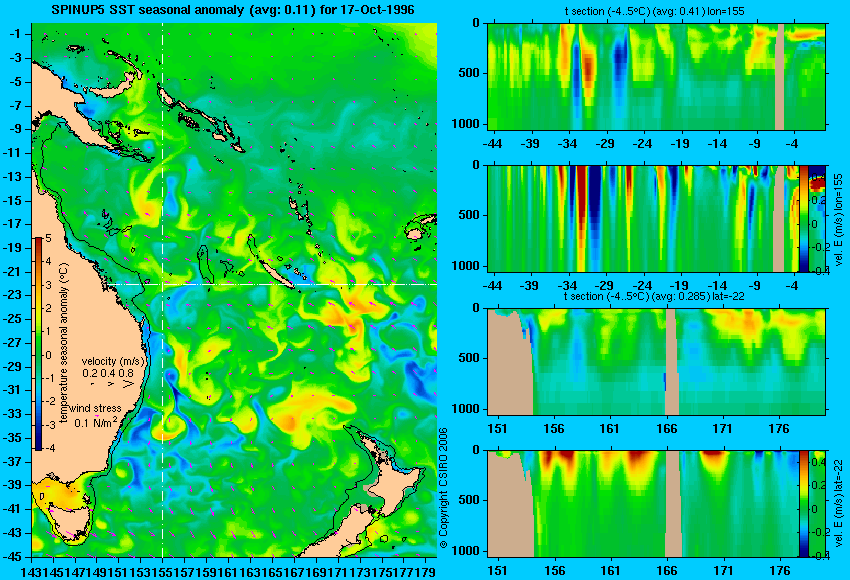This screenshot has width=850, height=580.
Task: Click the 'wind stress' legend label
Action: pos(95,408)
